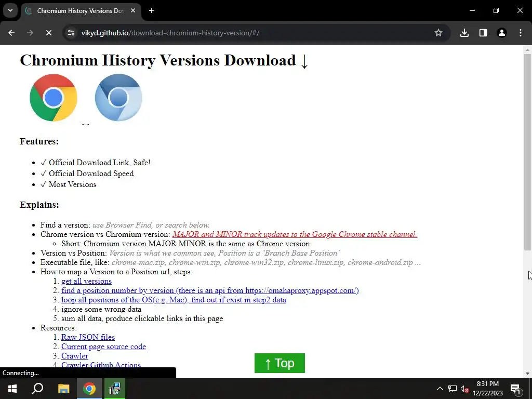
Task: Click the green Top button
Action: pos(280,363)
